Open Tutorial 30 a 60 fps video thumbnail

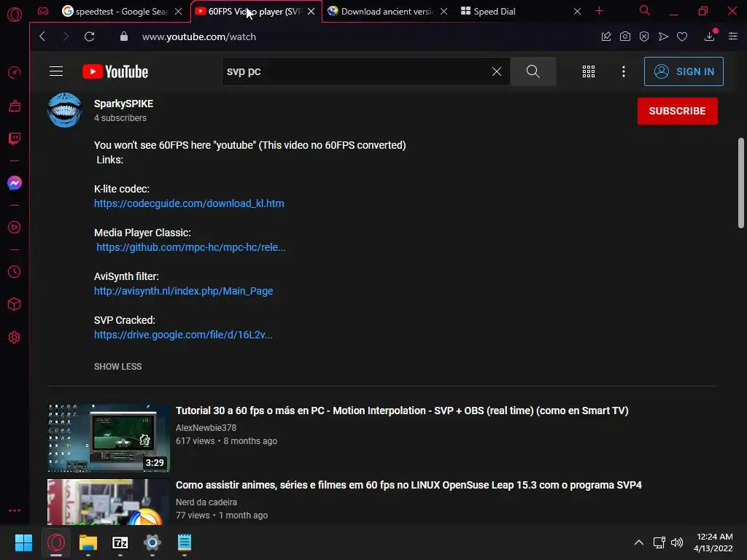108,438
